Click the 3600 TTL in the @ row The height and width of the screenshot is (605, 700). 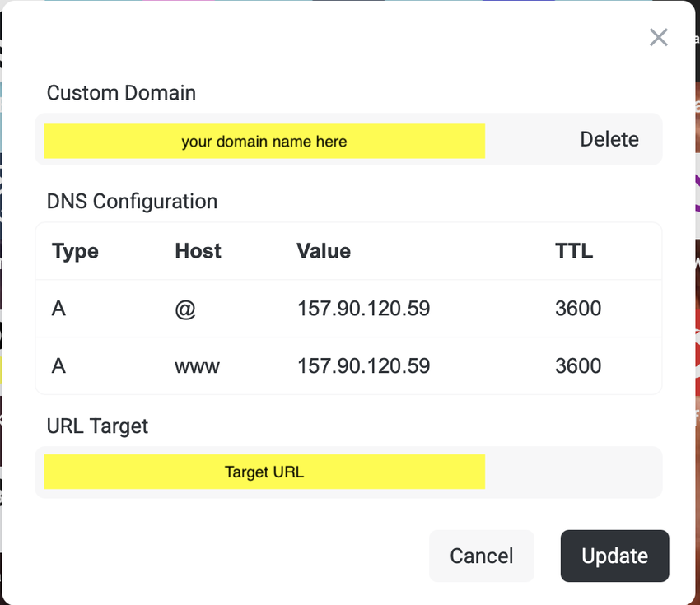tap(578, 309)
